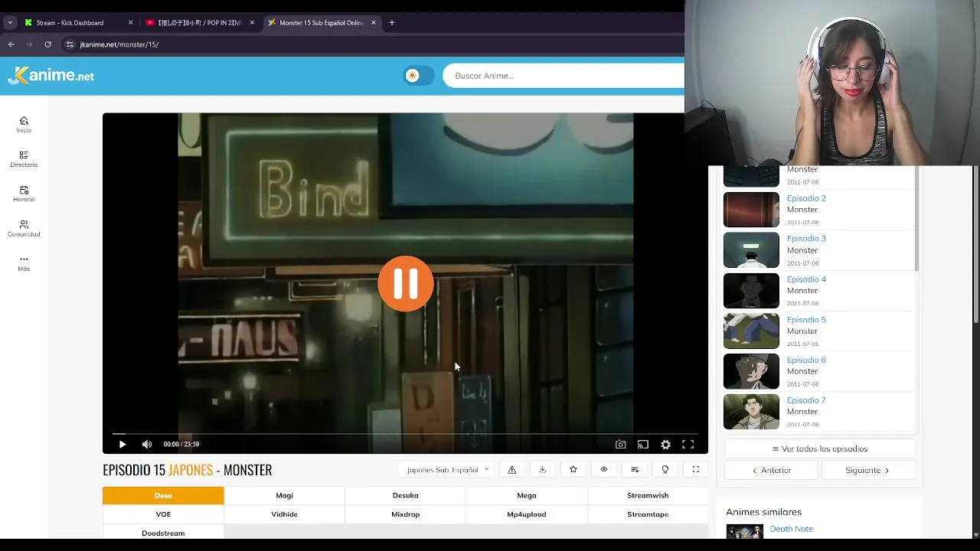Switch to Stream - Kick Dashboard tab
The width and height of the screenshot is (980, 551).
point(77,23)
